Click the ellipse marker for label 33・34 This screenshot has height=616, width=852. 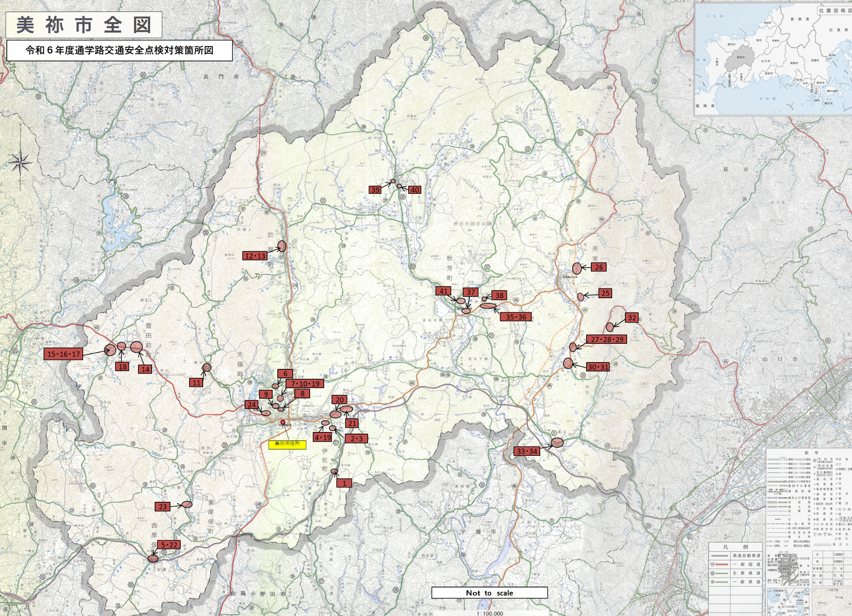click(557, 443)
